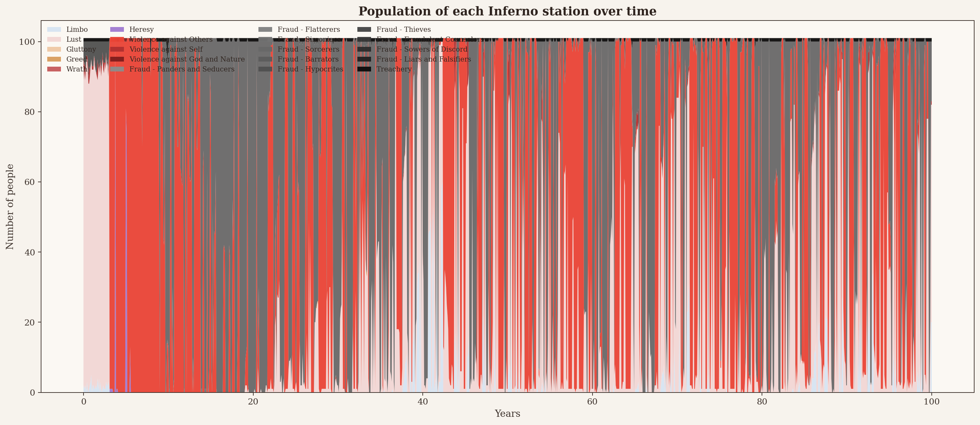The image size is (980, 425).
Task: Select the Treachery black legend swatch
Action: 364,69
